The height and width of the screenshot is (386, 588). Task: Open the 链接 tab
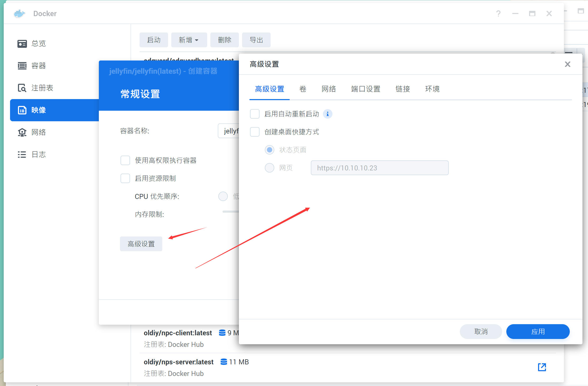click(403, 89)
